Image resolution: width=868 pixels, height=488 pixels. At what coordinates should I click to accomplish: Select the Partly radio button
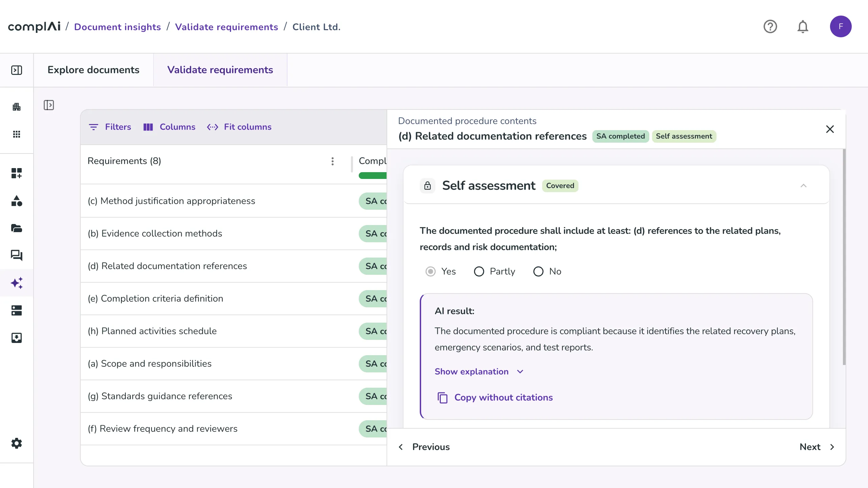[x=479, y=271]
